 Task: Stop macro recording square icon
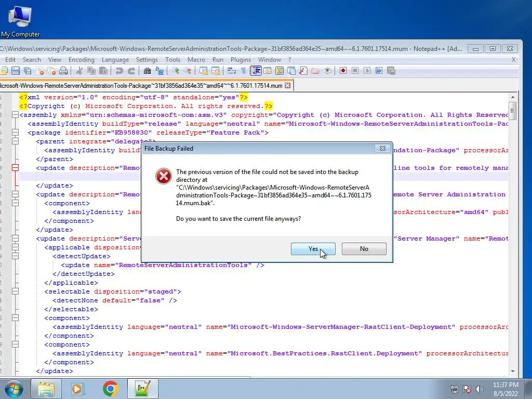(355, 71)
